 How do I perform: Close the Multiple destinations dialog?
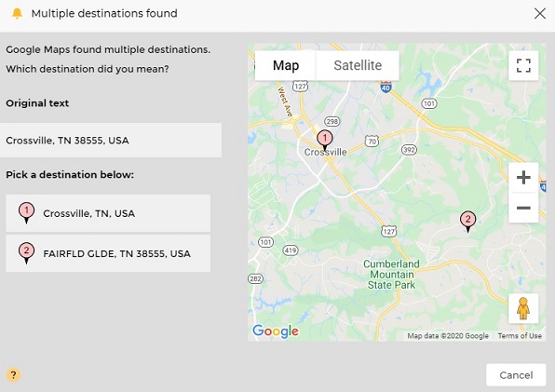(540, 13)
